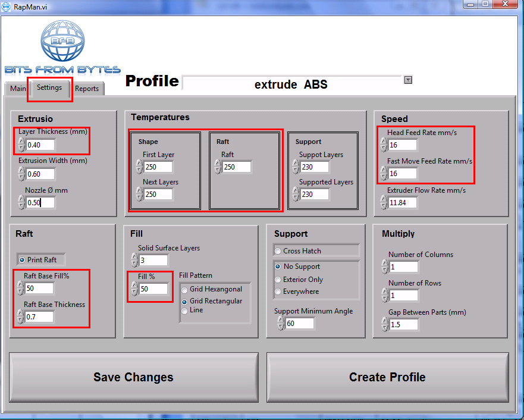Click the Create Profile button
The height and width of the screenshot is (420, 524).
387,377
